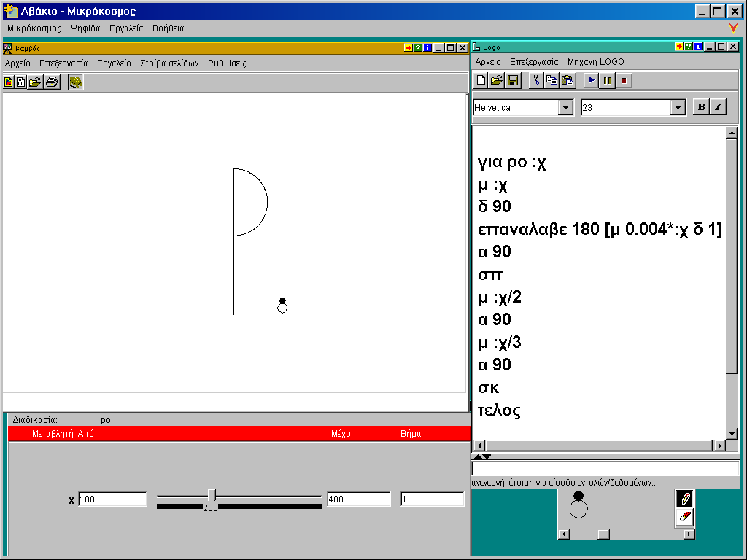Click the turtle on the canvas

point(282,306)
